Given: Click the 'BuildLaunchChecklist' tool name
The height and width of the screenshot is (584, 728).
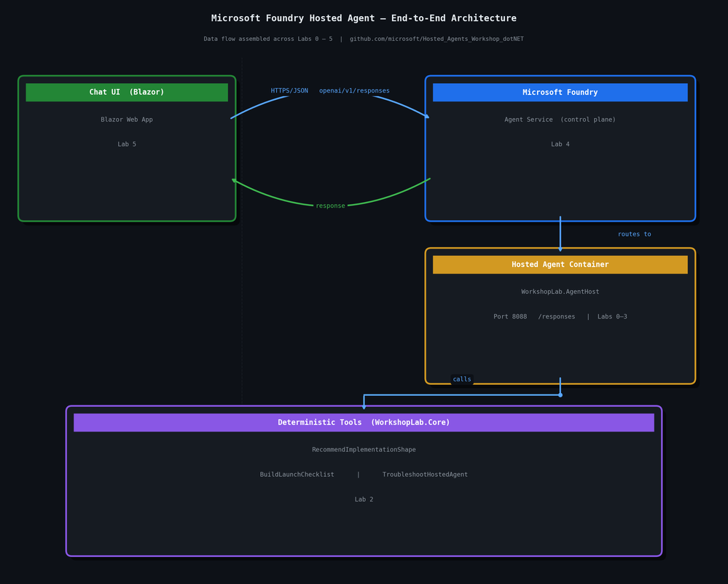Looking at the screenshot, I should click(297, 475).
